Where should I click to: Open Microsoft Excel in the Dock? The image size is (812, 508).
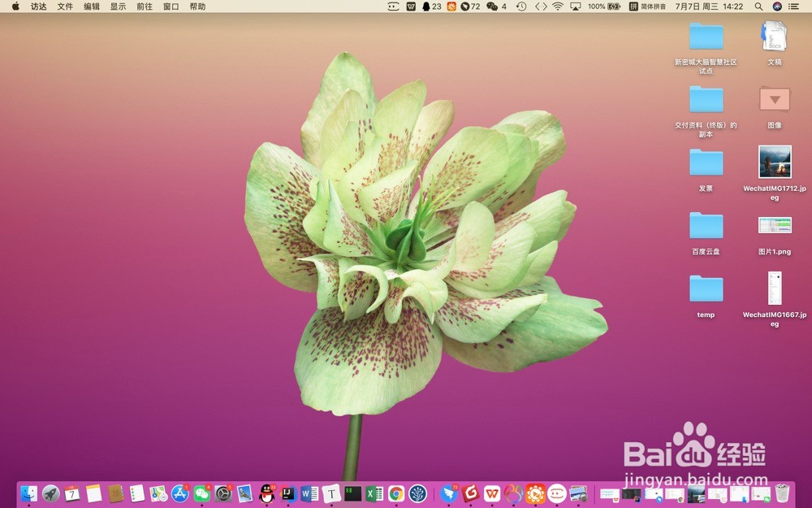click(374, 493)
